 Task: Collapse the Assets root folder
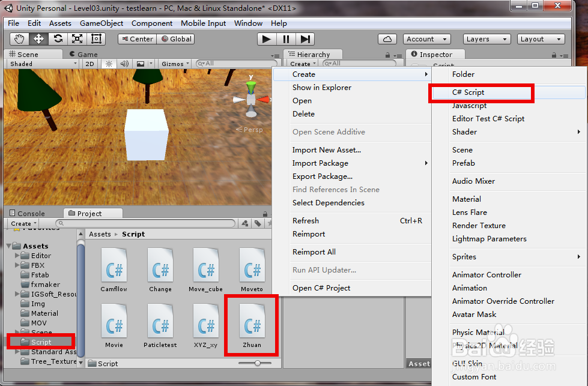click(x=8, y=246)
